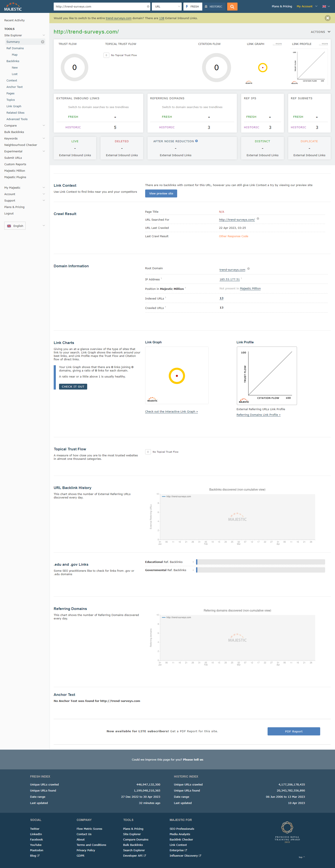Viewport: 335px width, 868px height.
Task: Open the English language dropdown in sidebar
Action: [x=24, y=226]
